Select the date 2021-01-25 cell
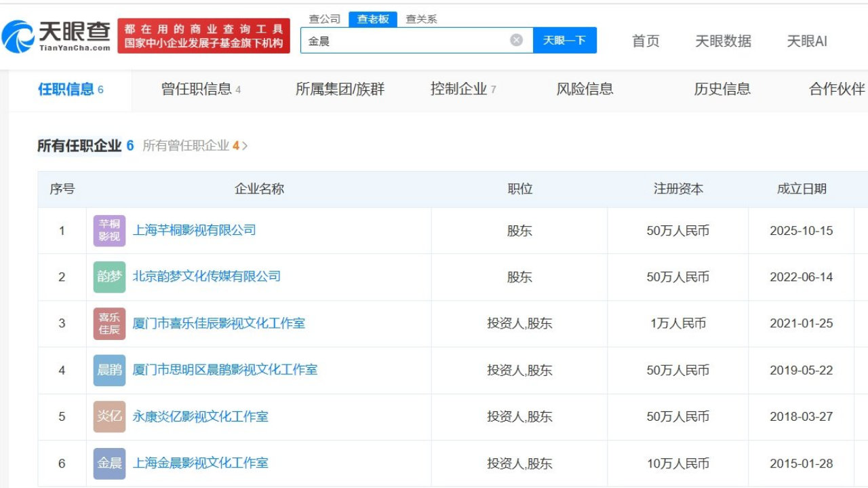The width and height of the screenshot is (868, 488). 802,324
